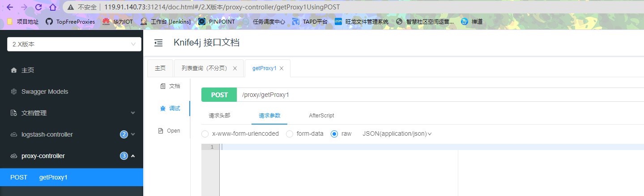
Task: Switch to the 调试 debug panel
Action: click(x=170, y=108)
